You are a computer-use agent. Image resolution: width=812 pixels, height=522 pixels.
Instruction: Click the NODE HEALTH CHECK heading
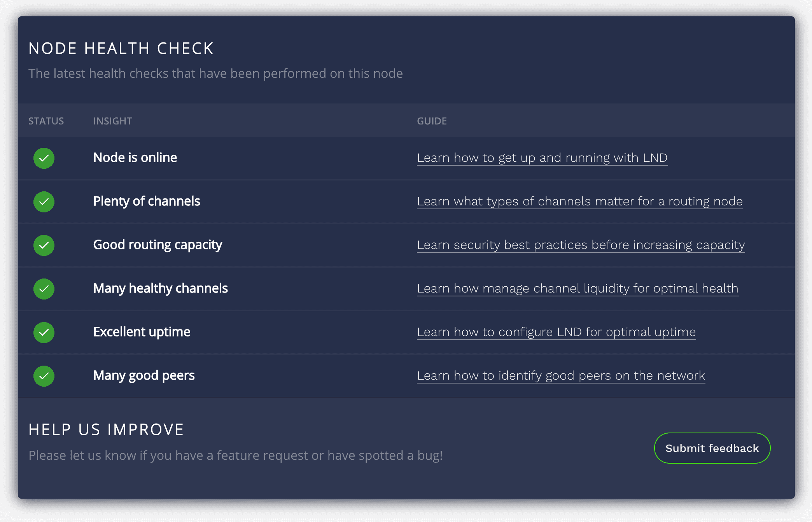point(121,48)
